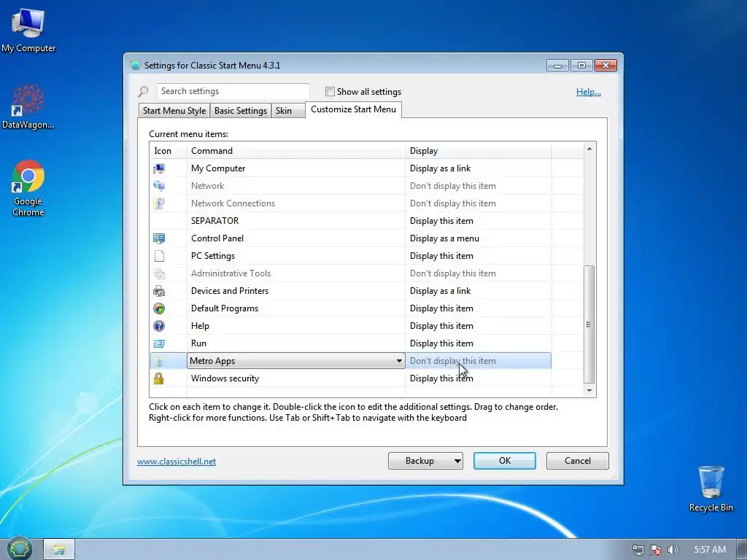Open the www.classicshell.net link
The height and width of the screenshot is (560, 747).
point(177,462)
